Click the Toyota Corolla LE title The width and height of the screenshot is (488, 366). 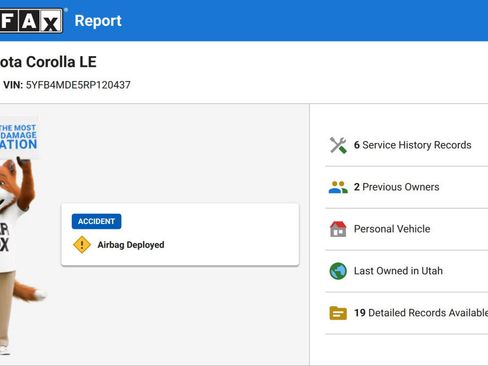(x=48, y=62)
